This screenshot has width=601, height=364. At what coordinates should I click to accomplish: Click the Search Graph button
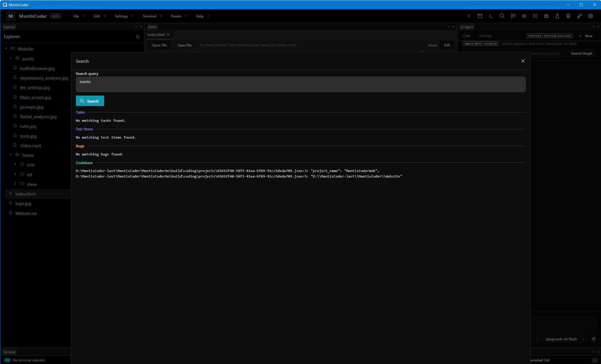(x=582, y=53)
